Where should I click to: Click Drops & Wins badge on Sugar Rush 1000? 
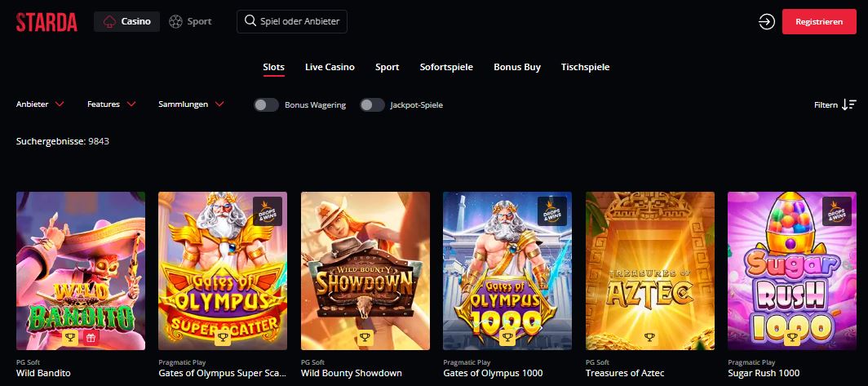tap(836, 211)
